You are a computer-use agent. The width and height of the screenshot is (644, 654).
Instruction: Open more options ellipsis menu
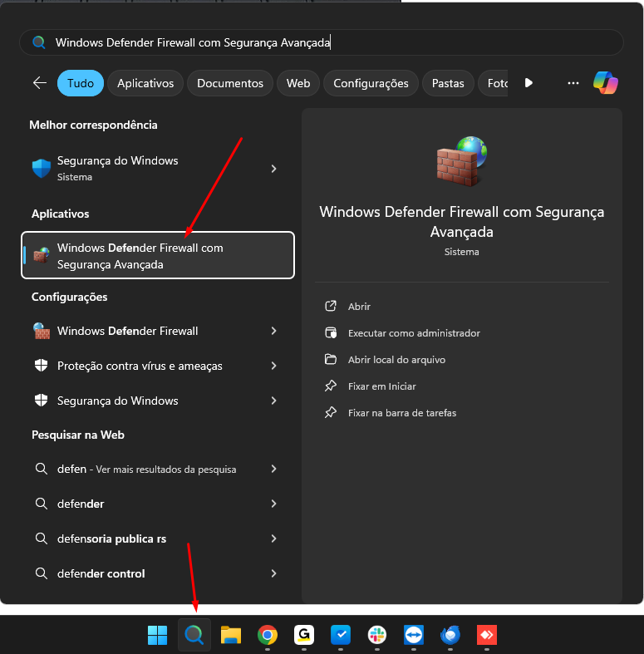click(x=573, y=83)
